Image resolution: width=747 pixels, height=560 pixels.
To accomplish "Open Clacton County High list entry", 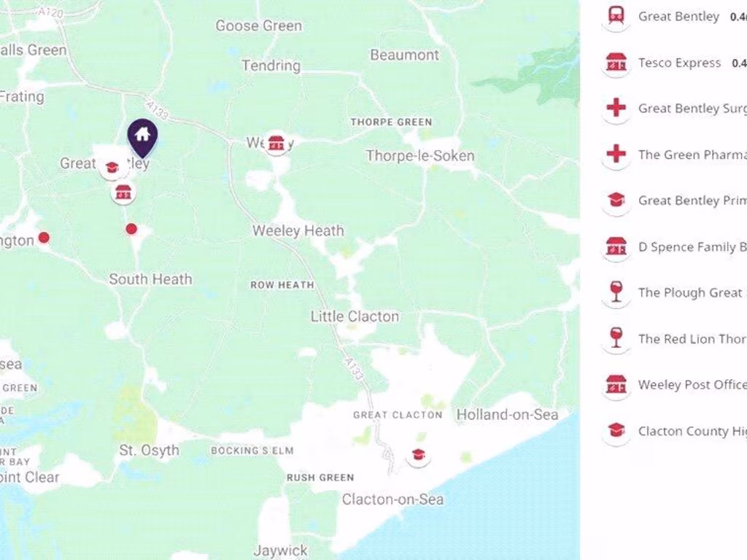I will click(673, 431).
